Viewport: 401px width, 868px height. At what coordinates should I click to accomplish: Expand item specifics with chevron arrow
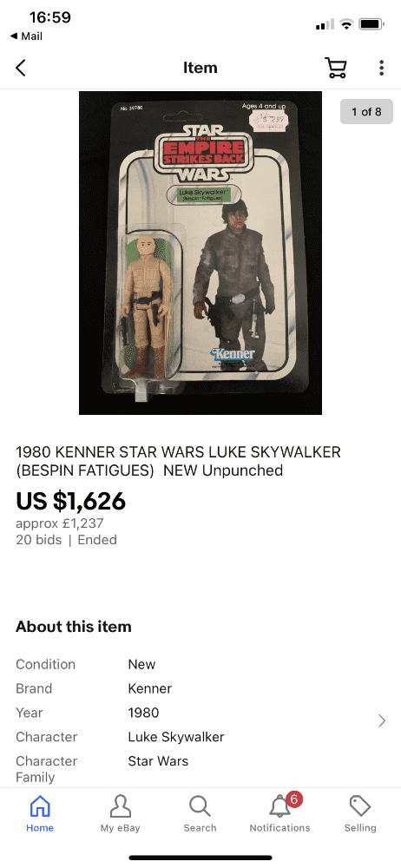click(381, 720)
